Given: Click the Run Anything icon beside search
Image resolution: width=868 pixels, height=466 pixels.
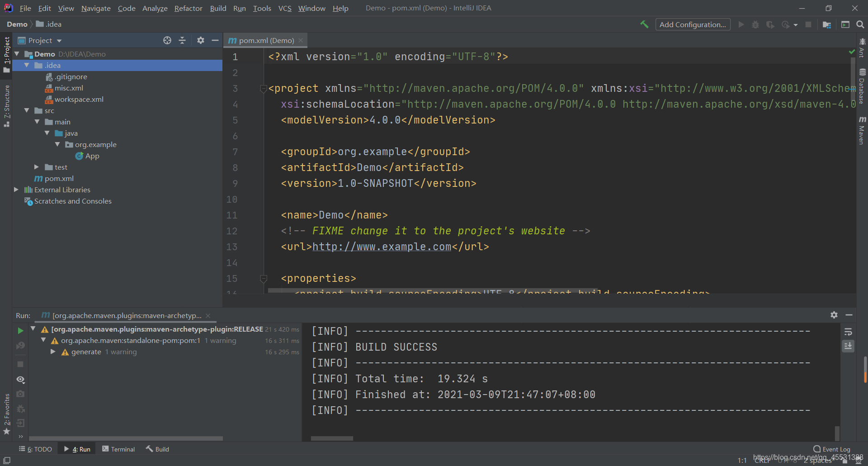Looking at the screenshot, I should (x=845, y=24).
